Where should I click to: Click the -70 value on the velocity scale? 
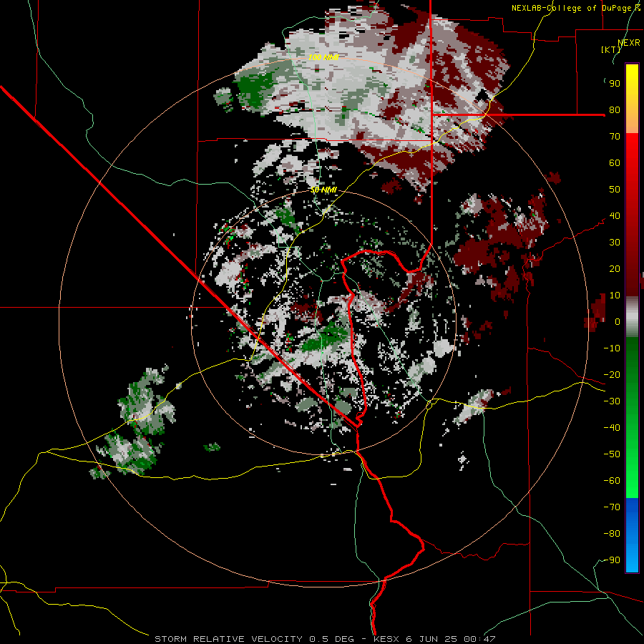(x=612, y=507)
